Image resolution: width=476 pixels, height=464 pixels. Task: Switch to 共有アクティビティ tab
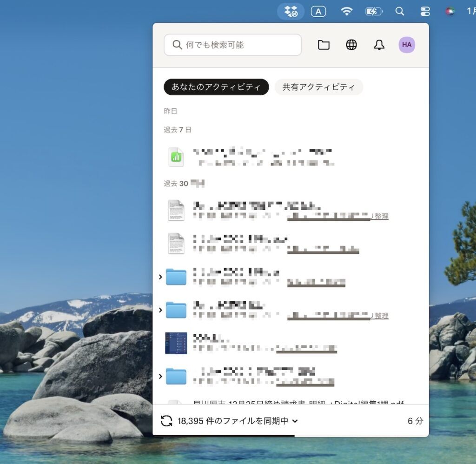[x=318, y=87]
